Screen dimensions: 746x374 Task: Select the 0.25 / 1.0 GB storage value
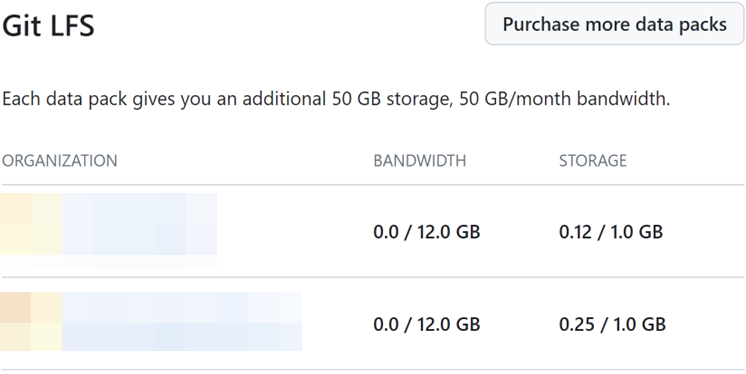[x=612, y=325]
